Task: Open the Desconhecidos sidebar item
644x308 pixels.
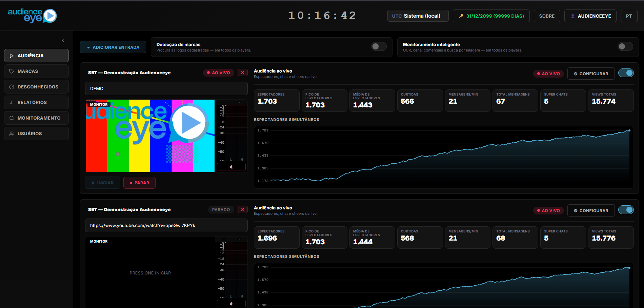Action: click(36, 87)
